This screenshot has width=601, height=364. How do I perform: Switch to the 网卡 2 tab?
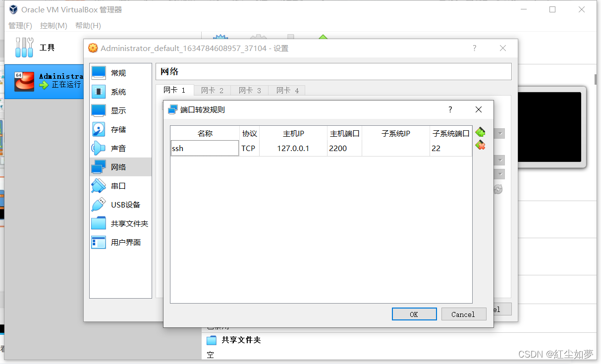212,91
